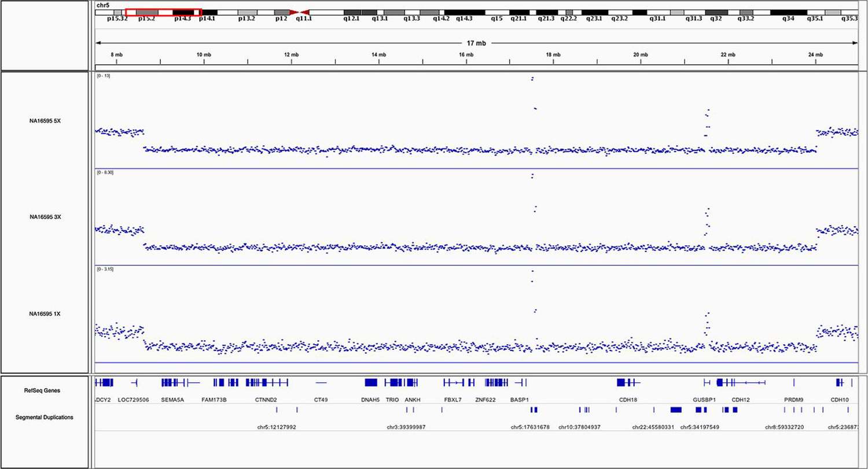Jump to cytoband q15 label

(x=496, y=19)
